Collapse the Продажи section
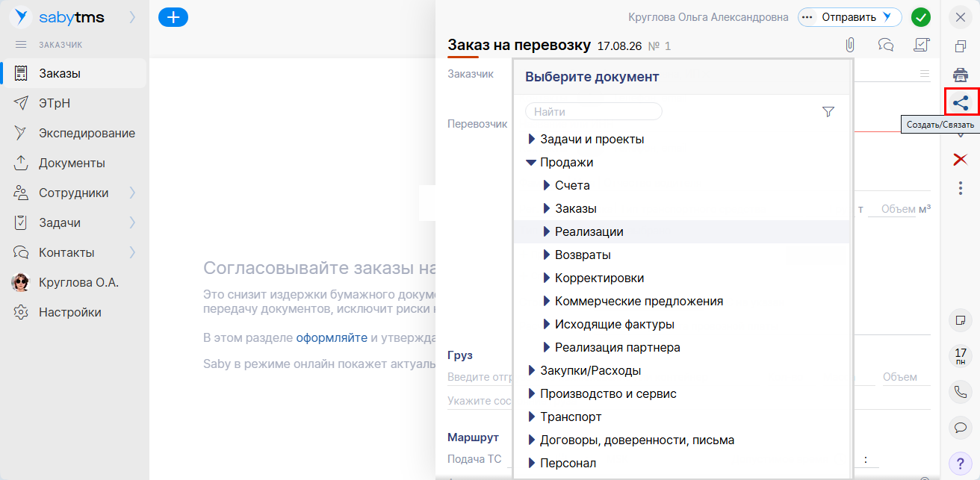 (531, 162)
